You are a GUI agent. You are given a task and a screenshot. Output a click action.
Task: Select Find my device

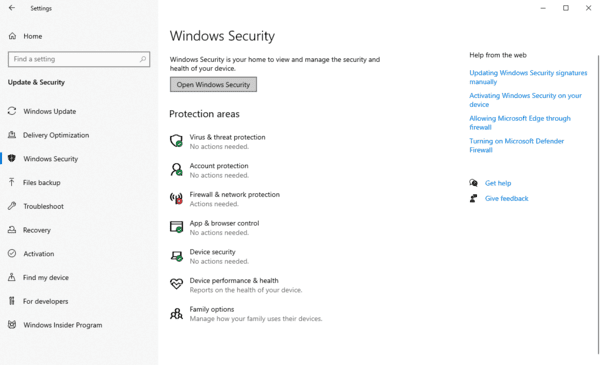[x=46, y=277]
